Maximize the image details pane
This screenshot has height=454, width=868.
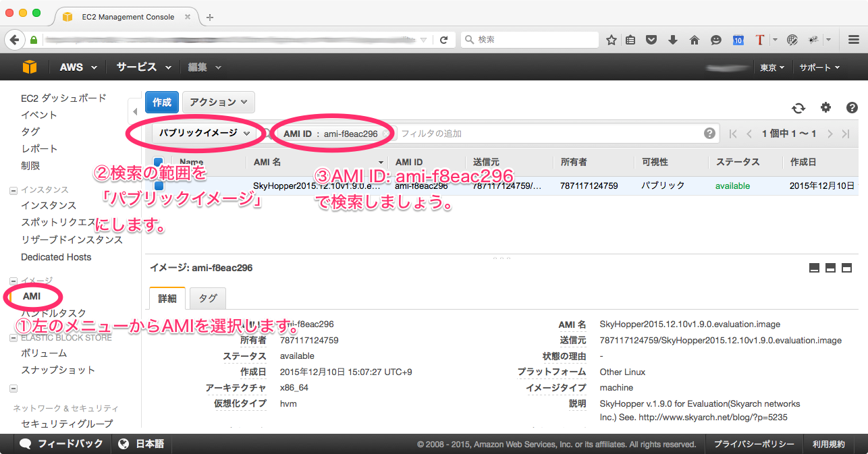[x=846, y=268]
